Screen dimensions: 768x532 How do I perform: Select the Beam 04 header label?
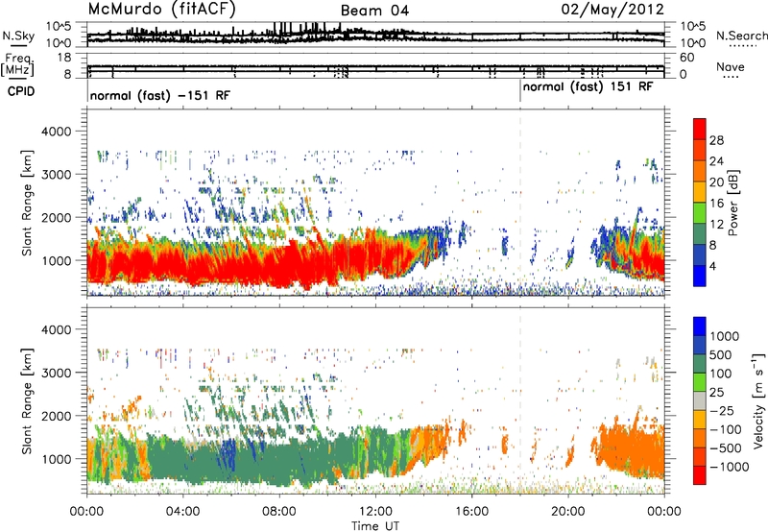tap(374, 11)
